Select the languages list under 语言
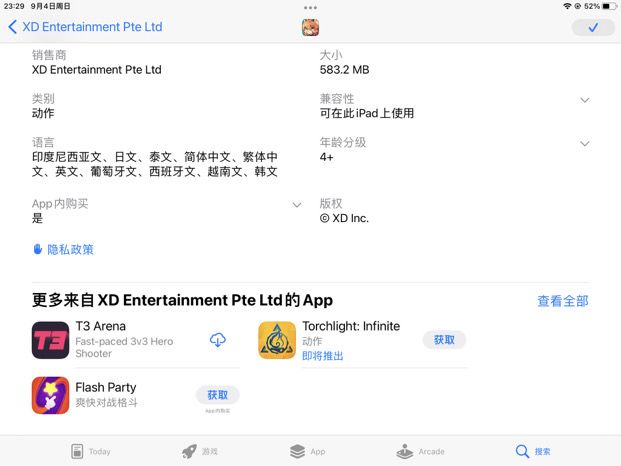The width and height of the screenshot is (621, 466). [x=155, y=164]
